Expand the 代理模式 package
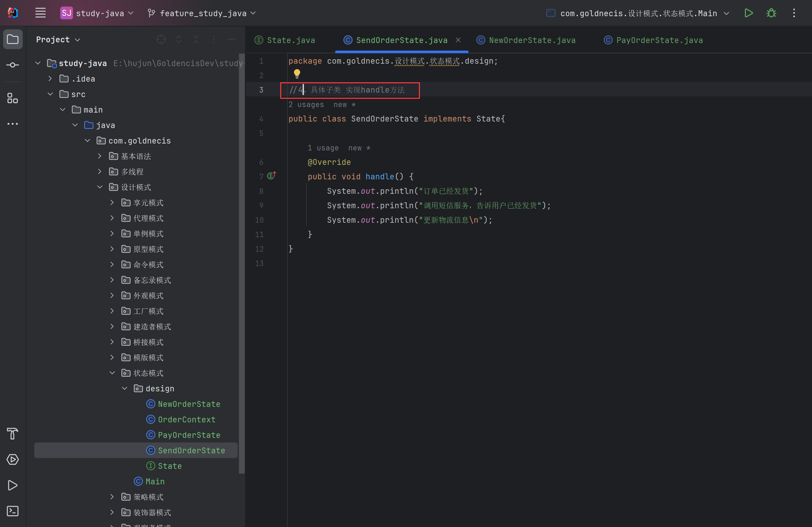 pyautogui.click(x=112, y=218)
